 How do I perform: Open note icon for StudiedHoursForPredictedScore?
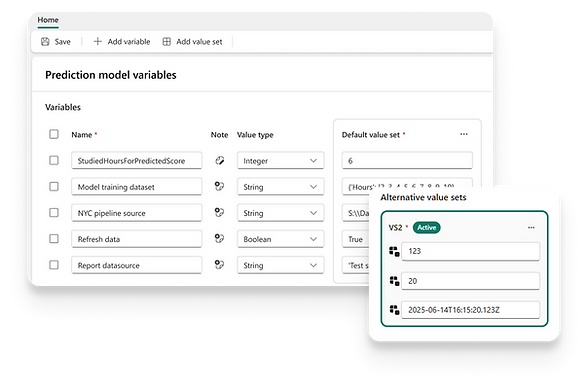tap(219, 160)
